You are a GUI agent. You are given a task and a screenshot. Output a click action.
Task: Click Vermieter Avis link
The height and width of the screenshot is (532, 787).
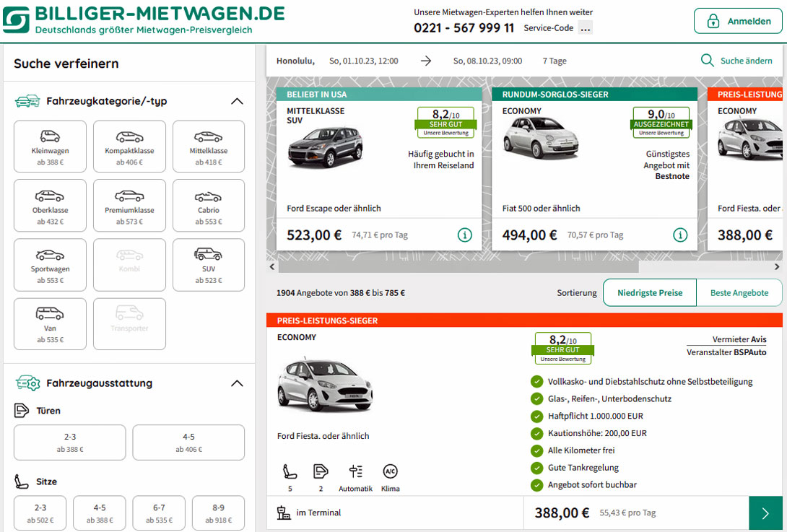739,339
